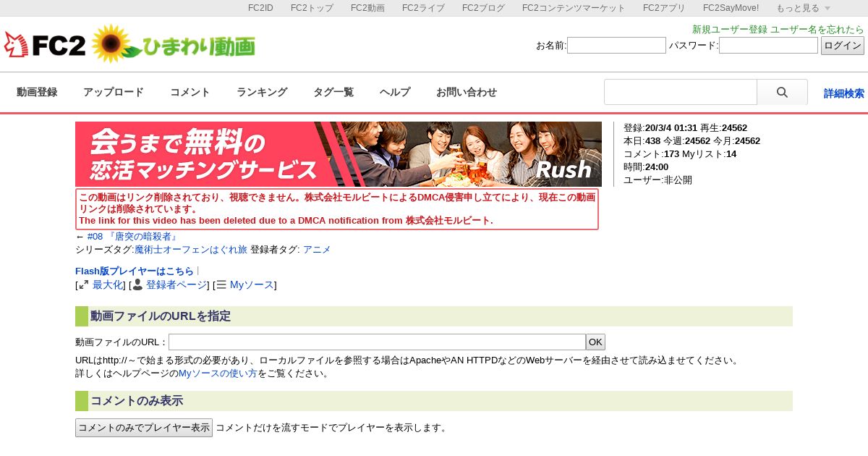Go to FC2動画

367,8
